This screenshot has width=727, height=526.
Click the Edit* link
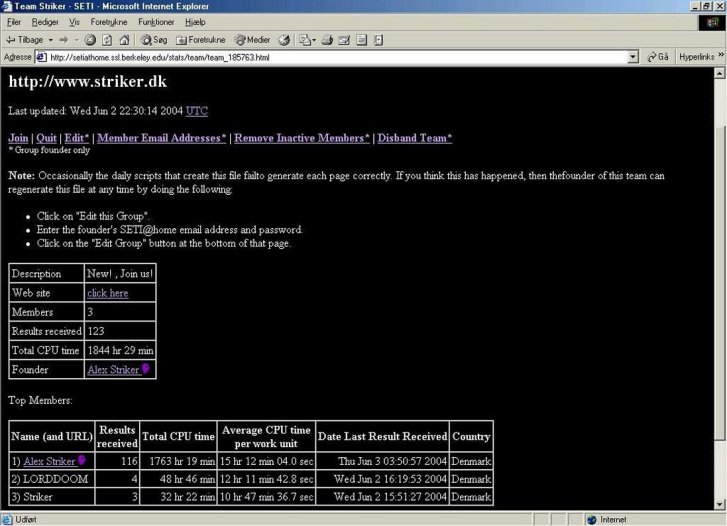pyautogui.click(x=77, y=138)
